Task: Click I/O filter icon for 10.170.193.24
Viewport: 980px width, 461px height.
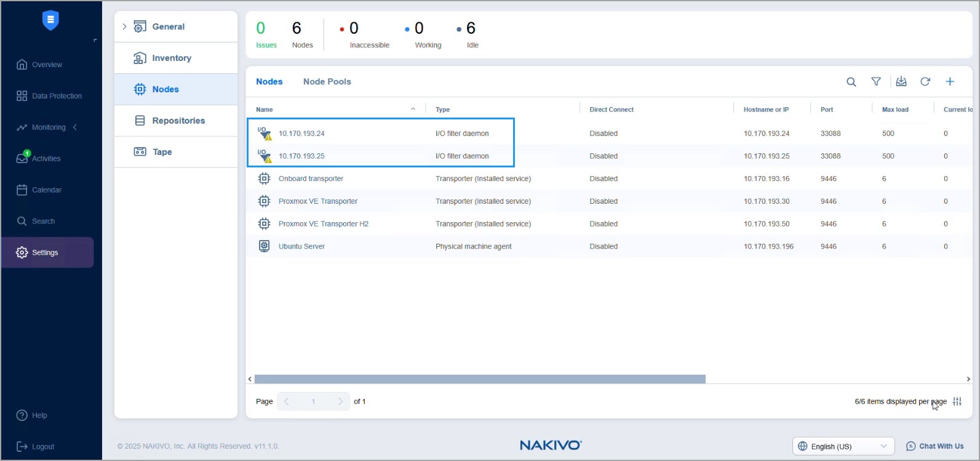Action: pyautogui.click(x=265, y=134)
